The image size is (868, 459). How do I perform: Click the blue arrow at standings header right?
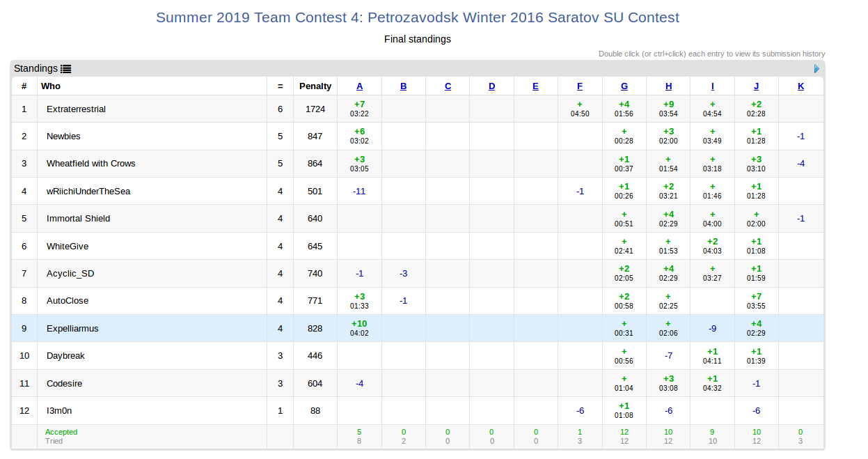(x=816, y=69)
